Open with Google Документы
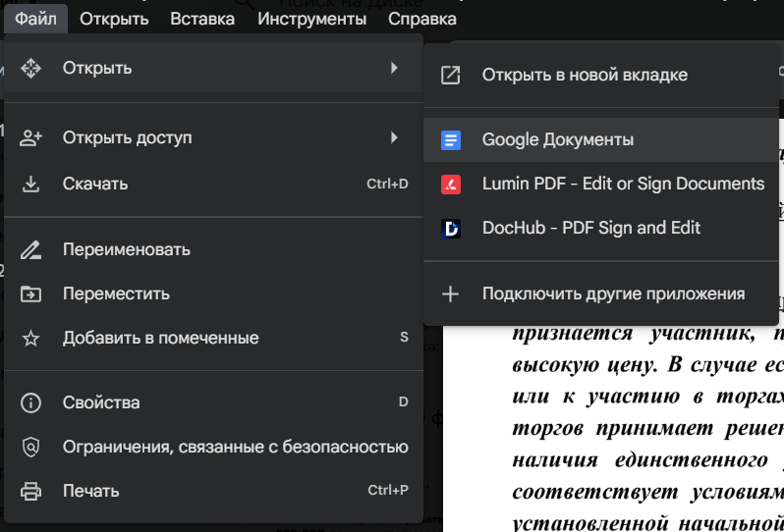784x532 pixels. [601, 139]
